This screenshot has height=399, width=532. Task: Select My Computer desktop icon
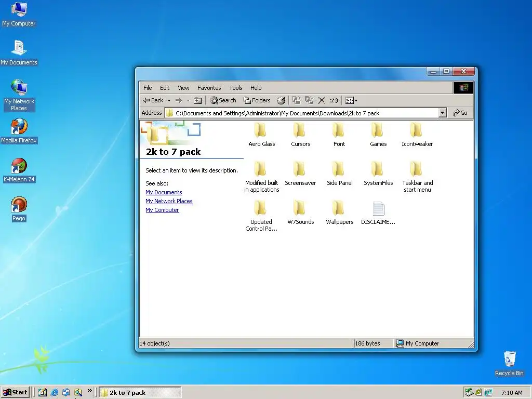[19, 14]
